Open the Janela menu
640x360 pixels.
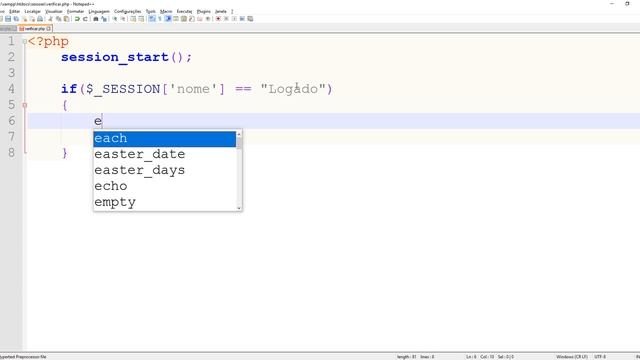pyautogui.click(x=221, y=11)
